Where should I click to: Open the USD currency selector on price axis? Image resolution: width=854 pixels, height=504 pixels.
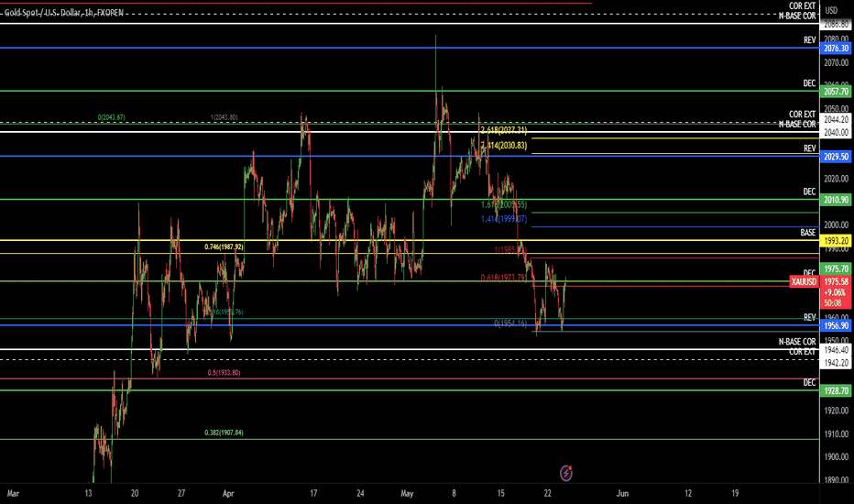pos(831,10)
